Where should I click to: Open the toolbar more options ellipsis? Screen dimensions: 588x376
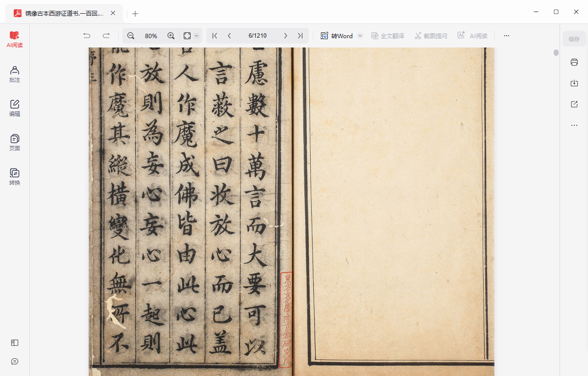507,36
